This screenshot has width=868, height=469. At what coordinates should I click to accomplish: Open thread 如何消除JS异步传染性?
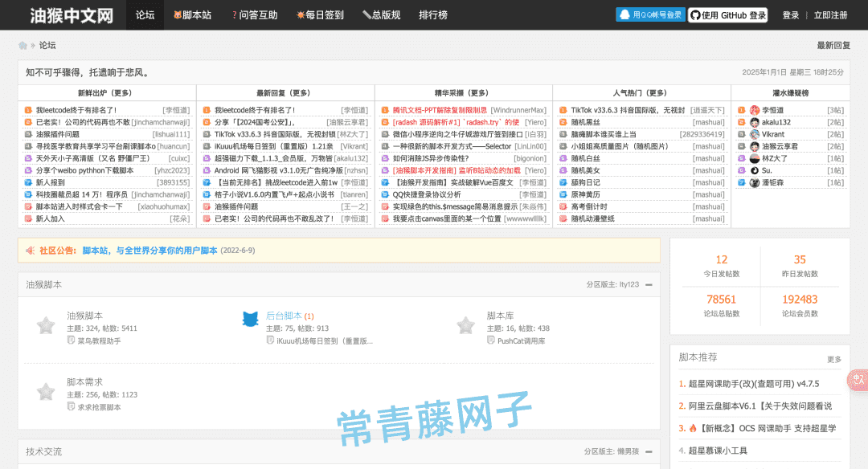(x=431, y=158)
